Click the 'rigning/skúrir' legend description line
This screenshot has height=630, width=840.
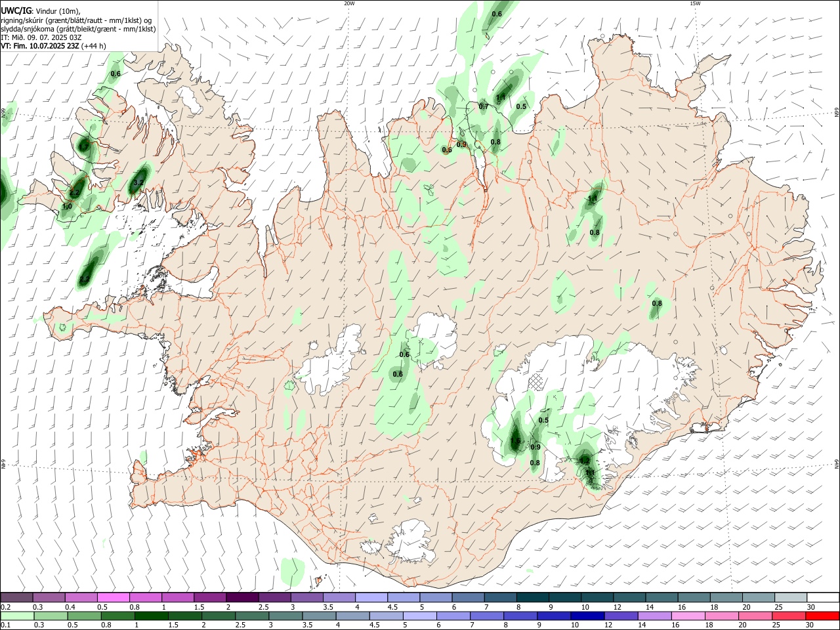pyautogui.click(x=75, y=20)
